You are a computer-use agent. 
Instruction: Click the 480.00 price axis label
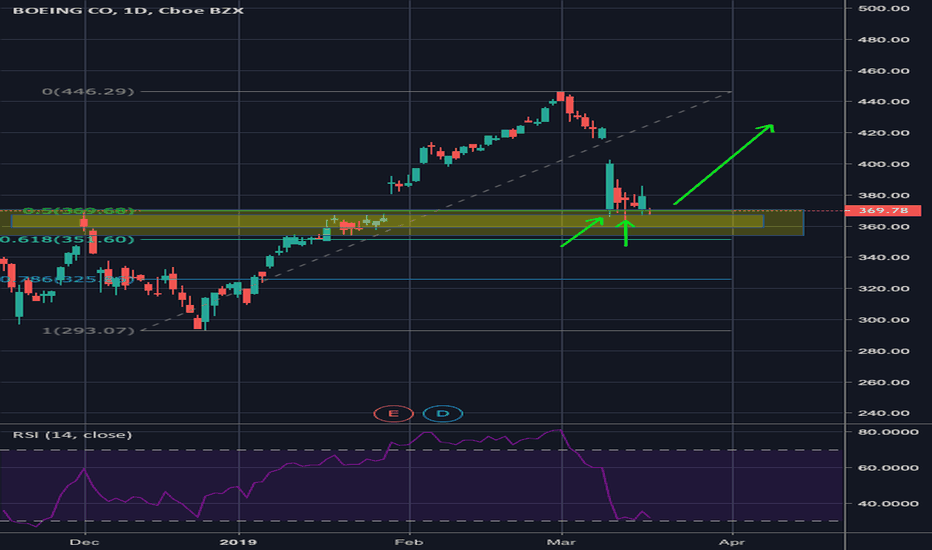(883, 40)
